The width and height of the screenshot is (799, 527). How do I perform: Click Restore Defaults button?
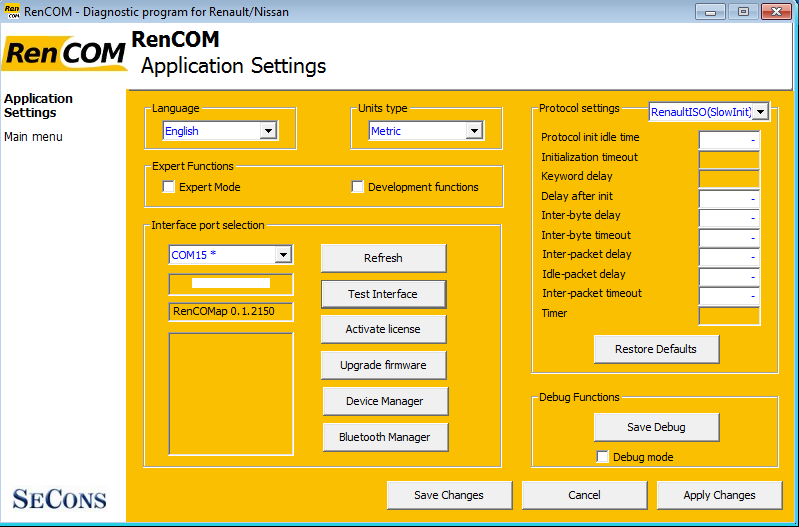[x=656, y=349]
